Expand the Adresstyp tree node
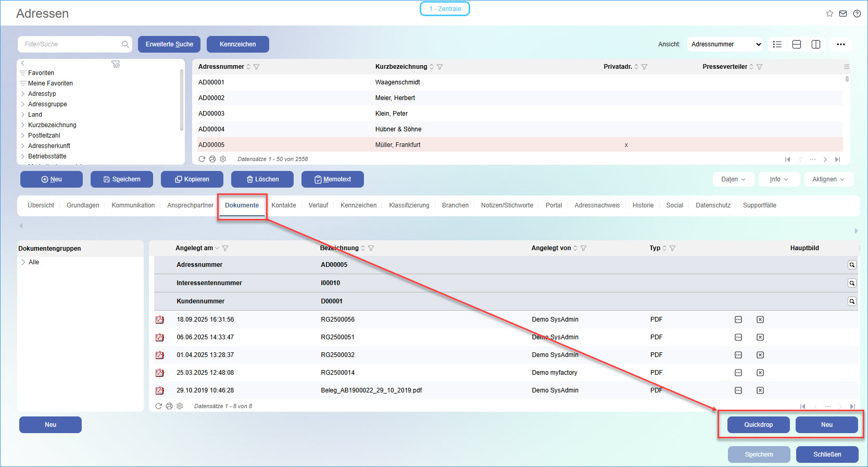This screenshot has height=467, width=868. (x=23, y=94)
